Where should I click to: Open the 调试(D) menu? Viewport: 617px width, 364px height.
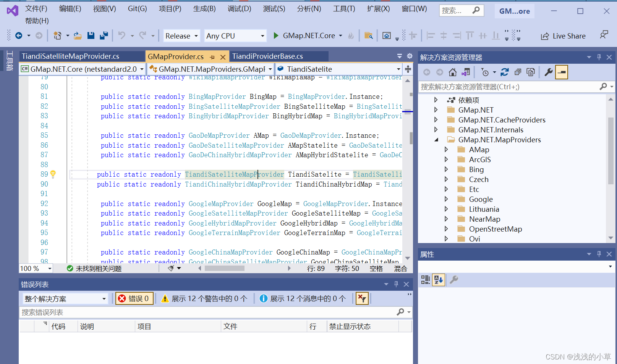tap(239, 8)
